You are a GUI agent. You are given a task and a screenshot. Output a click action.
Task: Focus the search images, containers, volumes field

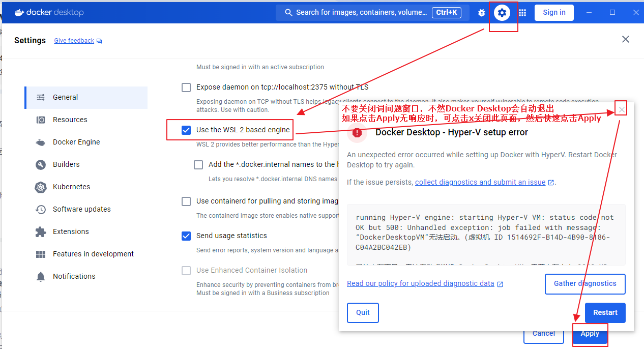(x=372, y=13)
